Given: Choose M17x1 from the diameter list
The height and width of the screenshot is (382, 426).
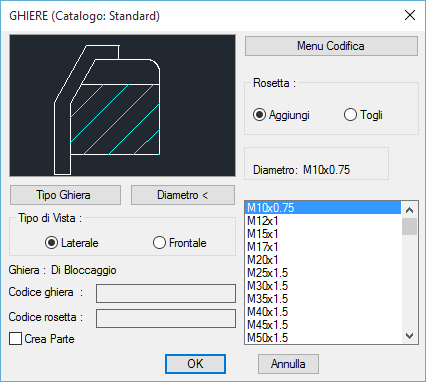Looking at the screenshot, I should coord(323,247).
